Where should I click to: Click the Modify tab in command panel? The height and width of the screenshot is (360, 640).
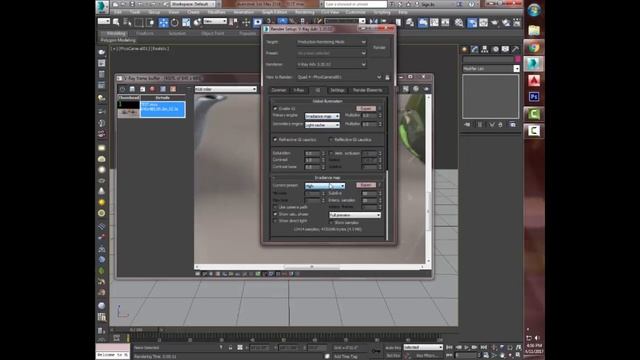click(x=475, y=49)
